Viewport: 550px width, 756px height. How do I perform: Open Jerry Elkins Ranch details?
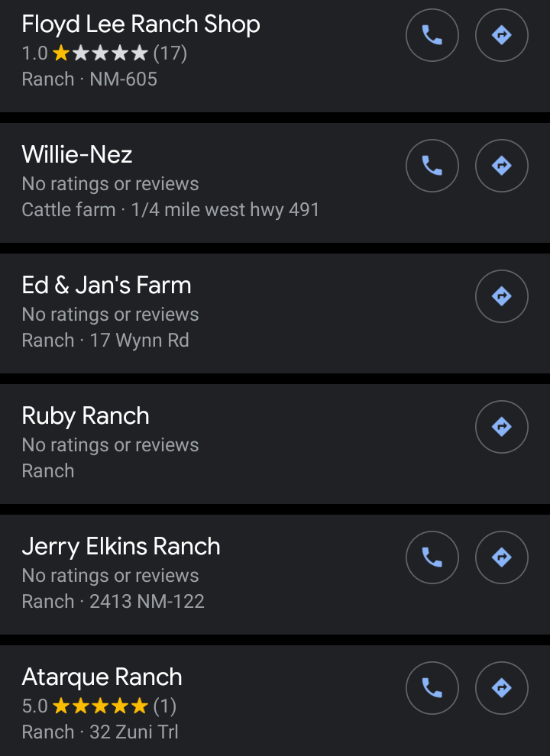tap(121, 547)
